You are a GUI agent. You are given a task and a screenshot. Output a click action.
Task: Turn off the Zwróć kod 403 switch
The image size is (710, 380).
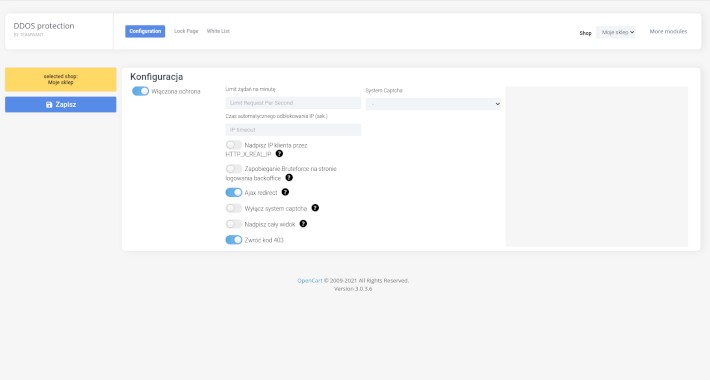point(234,240)
